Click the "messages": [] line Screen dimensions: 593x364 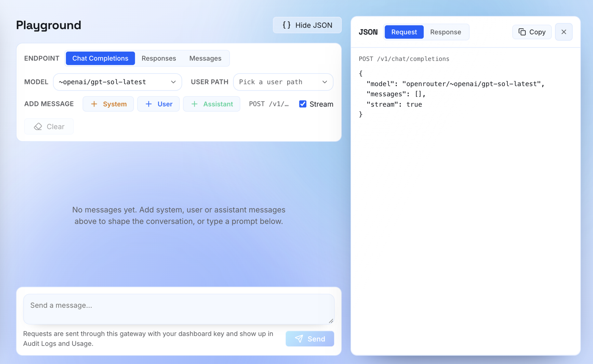[x=396, y=94]
